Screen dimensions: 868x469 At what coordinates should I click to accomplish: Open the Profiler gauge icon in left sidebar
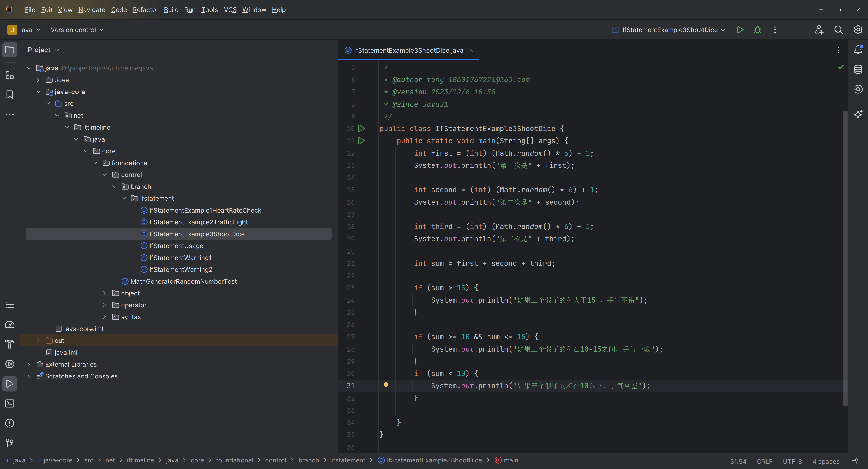10,325
